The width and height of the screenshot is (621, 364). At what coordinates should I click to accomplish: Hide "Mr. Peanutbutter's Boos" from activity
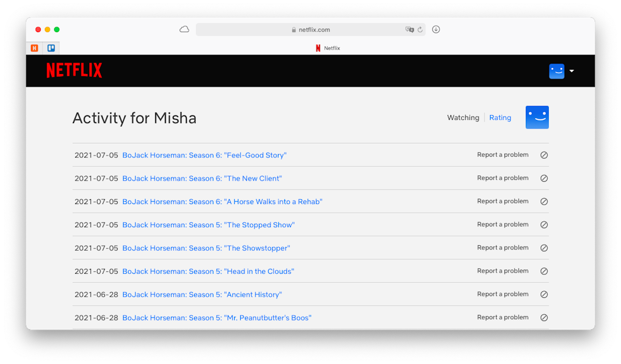(544, 317)
